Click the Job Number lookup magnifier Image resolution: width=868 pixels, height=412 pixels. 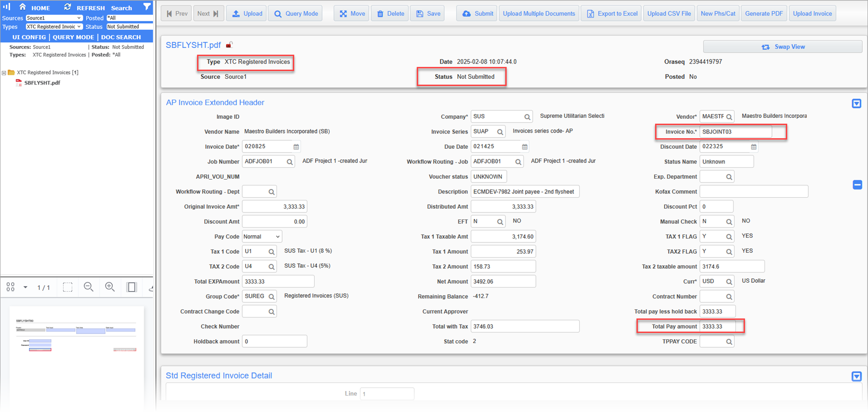[x=290, y=162]
